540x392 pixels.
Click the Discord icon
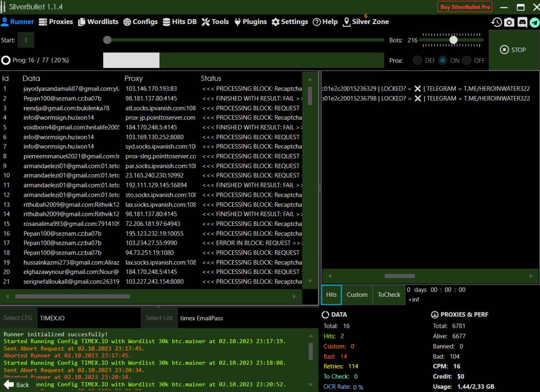(522, 22)
